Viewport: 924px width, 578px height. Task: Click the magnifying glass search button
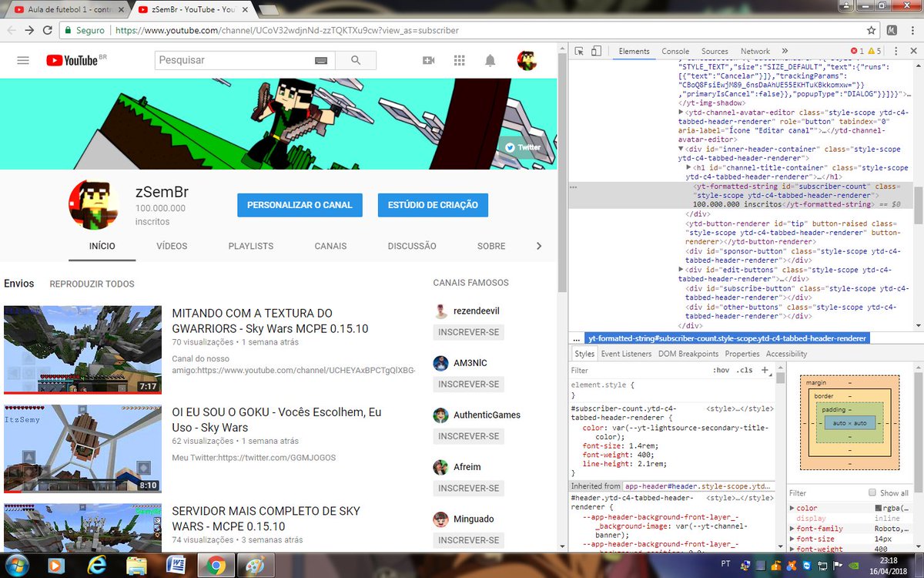tap(356, 60)
